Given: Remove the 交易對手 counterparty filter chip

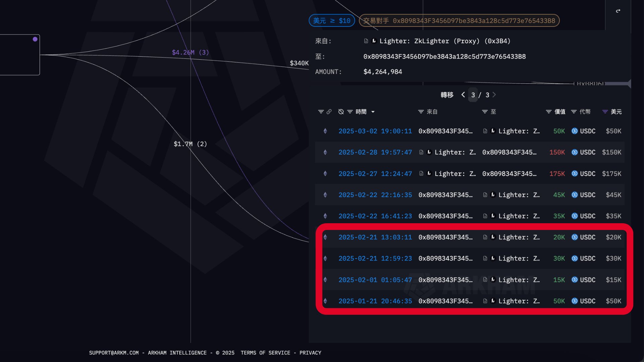Looking at the screenshot, I should click(x=459, y=21).
